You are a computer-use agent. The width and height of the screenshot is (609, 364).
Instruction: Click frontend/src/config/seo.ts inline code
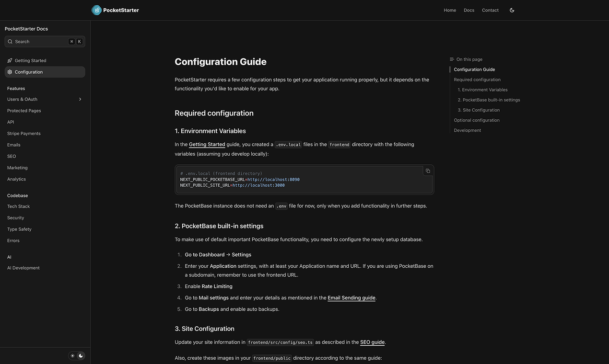[281, 342]
